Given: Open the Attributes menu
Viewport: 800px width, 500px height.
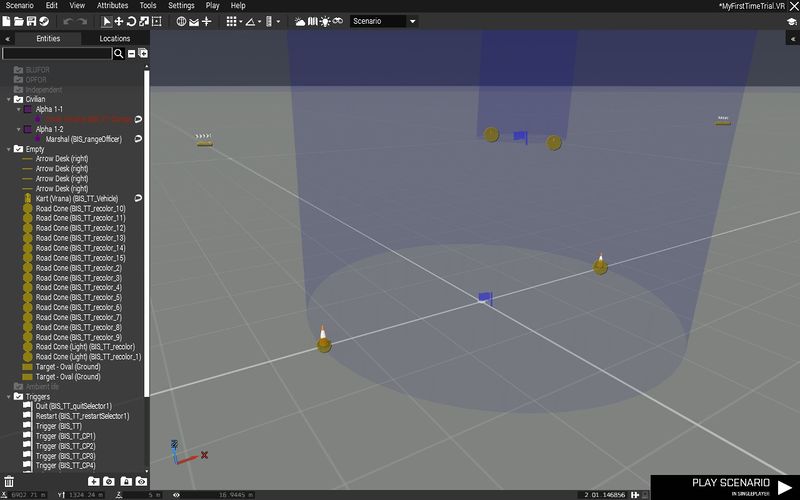Looking at the screenshot, I should (x=112, y=6).
